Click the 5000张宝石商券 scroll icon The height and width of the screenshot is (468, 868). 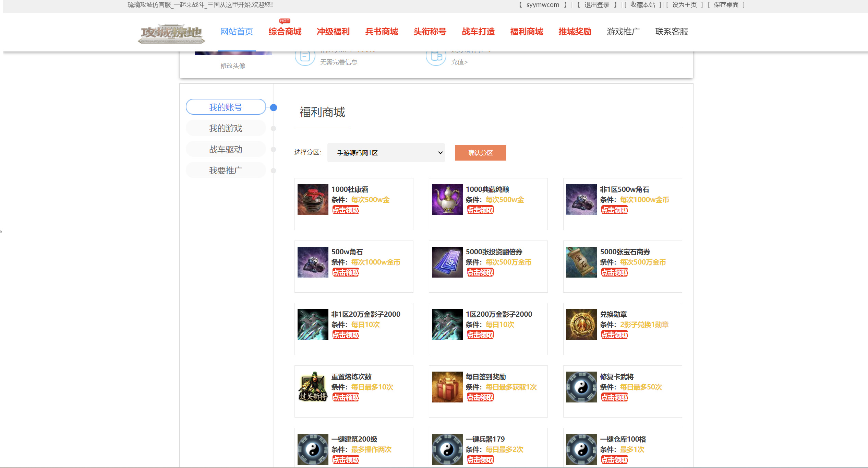click(581, 262)
